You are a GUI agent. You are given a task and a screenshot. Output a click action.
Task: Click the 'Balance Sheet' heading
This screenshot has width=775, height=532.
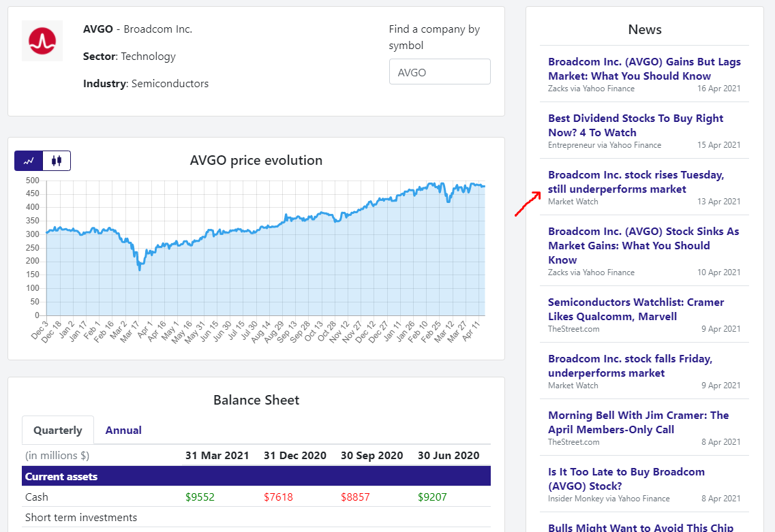pos(256,400)
